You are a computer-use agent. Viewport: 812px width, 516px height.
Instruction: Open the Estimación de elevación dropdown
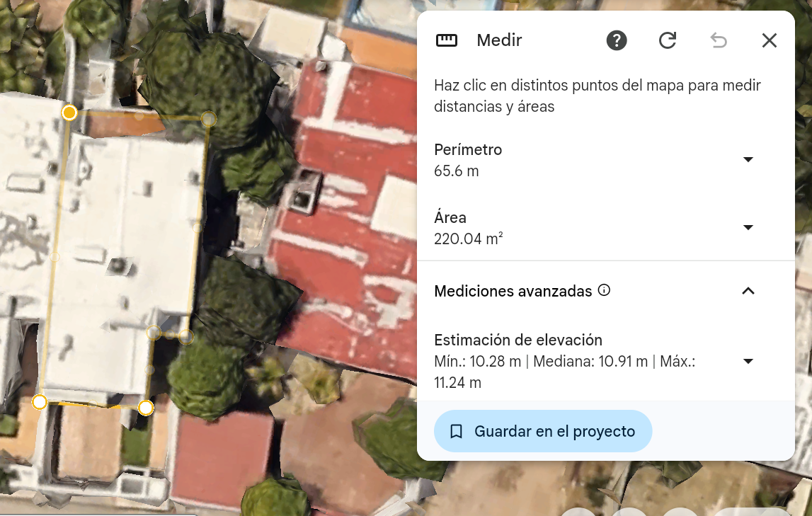748,361
